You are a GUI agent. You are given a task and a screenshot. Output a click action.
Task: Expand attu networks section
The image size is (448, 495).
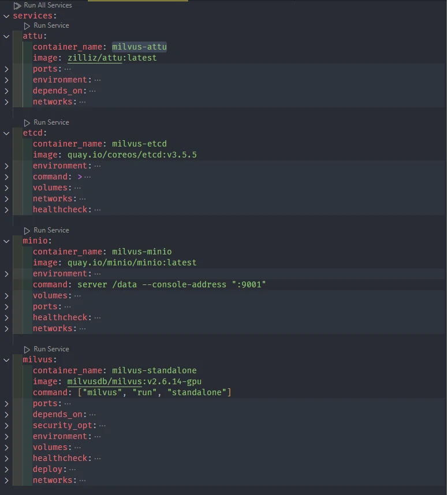[6, 102]
